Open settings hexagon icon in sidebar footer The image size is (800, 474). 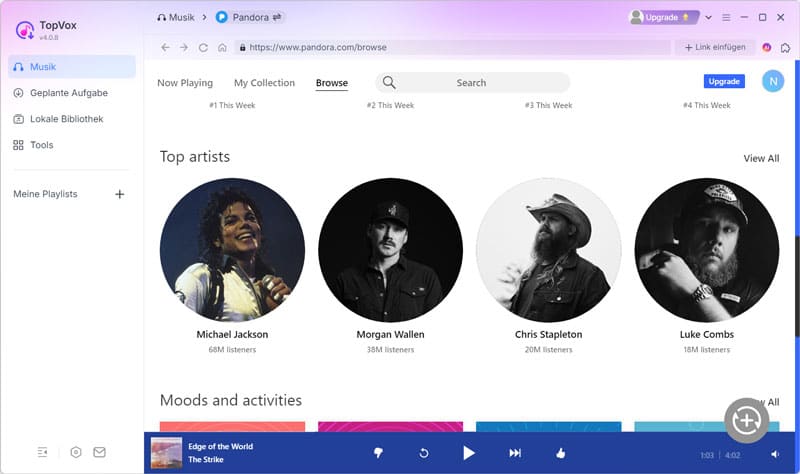[76, 452]
